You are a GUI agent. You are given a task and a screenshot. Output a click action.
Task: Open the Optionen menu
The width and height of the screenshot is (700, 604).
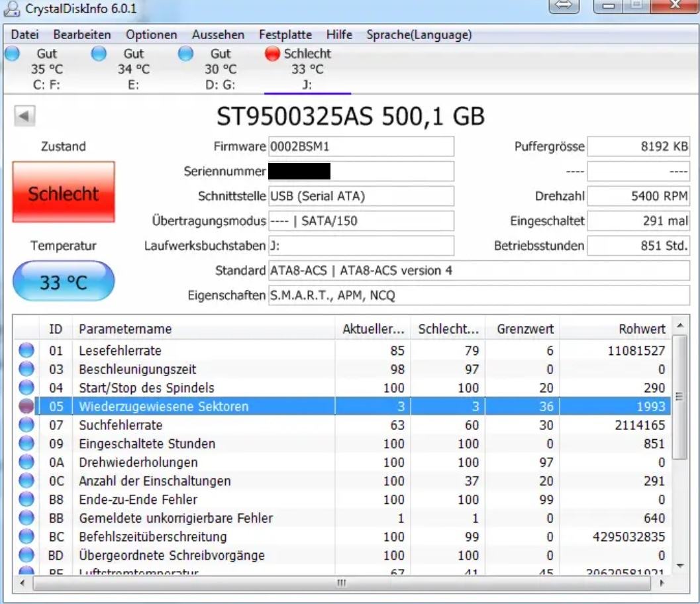[x=152, y=35]
